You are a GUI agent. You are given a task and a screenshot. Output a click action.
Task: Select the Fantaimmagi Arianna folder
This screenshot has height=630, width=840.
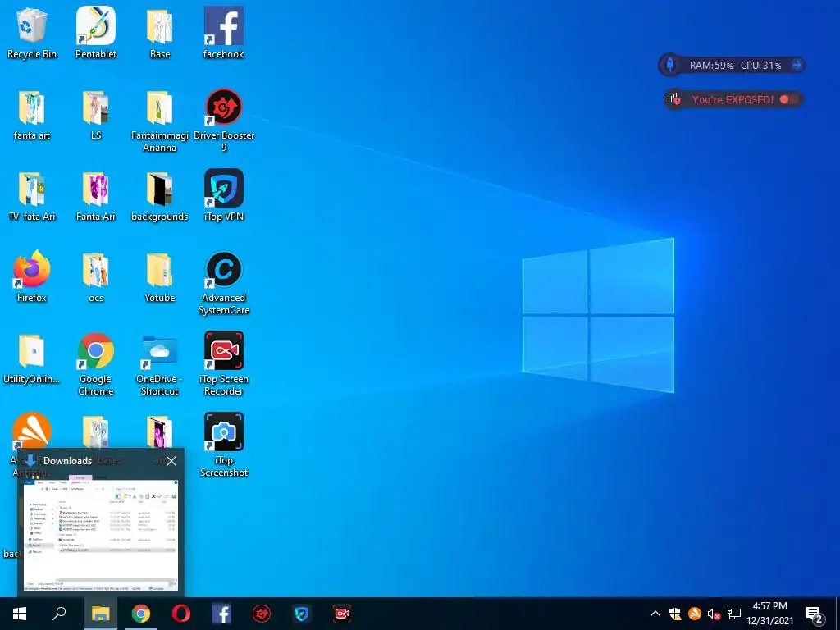coord(160,121)
